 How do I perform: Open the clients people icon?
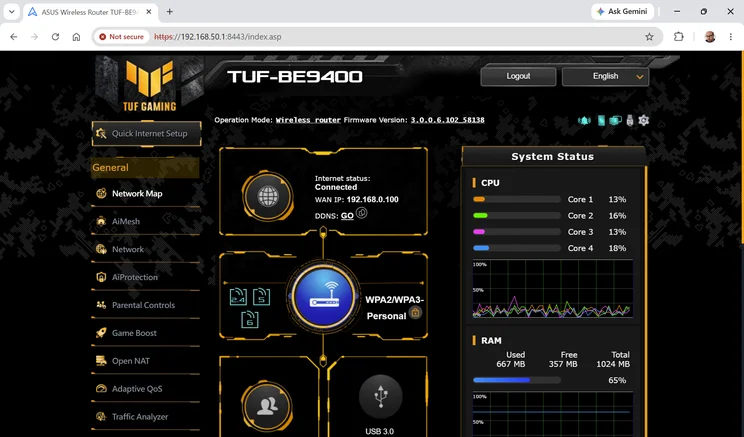point(267,406)
